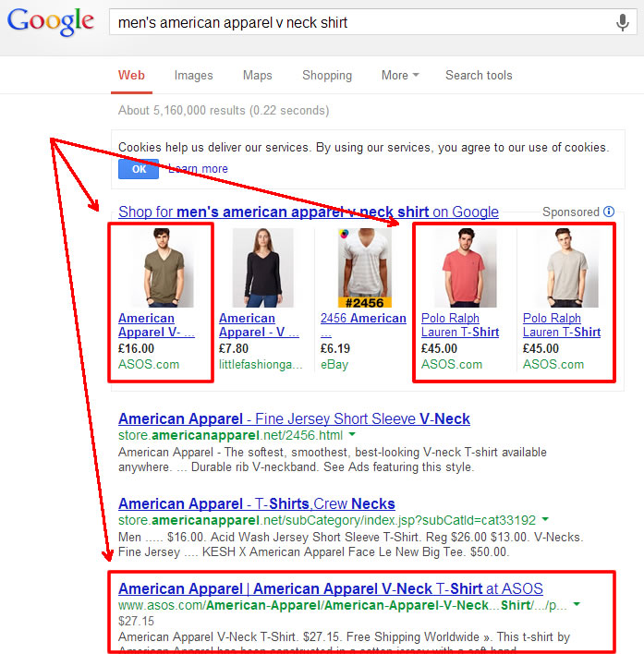Open 'Shop for men's american apparel' link
The image size is (644, 654).
click(x=309, y=212)
